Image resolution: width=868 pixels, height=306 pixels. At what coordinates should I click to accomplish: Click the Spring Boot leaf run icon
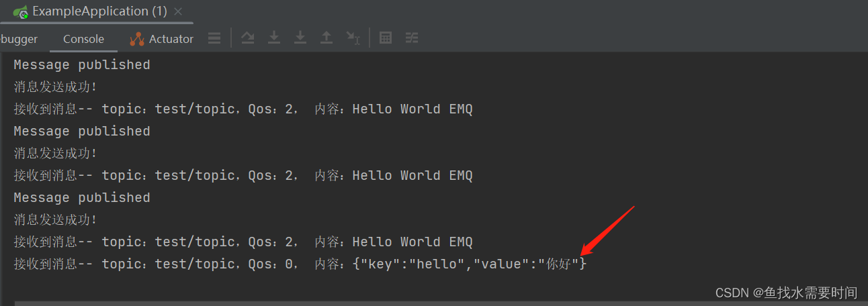(x=20, y=11)
